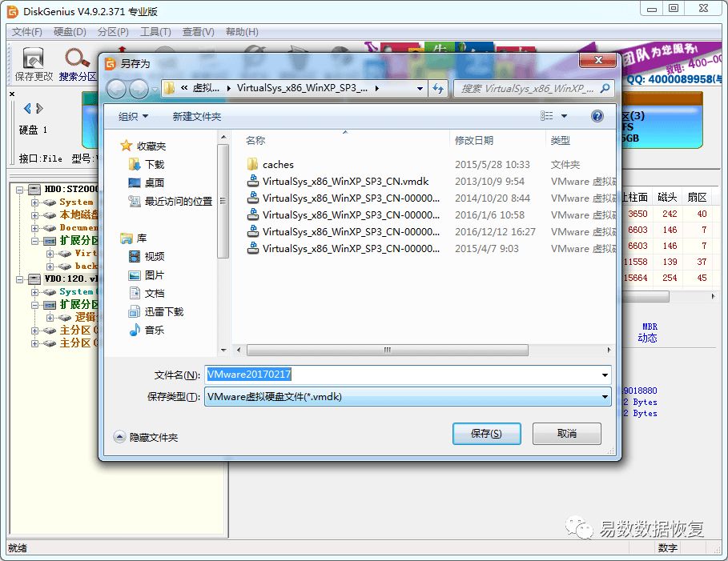
Task: Sort by Name (名称) column header
Action: tap(255, 140)
